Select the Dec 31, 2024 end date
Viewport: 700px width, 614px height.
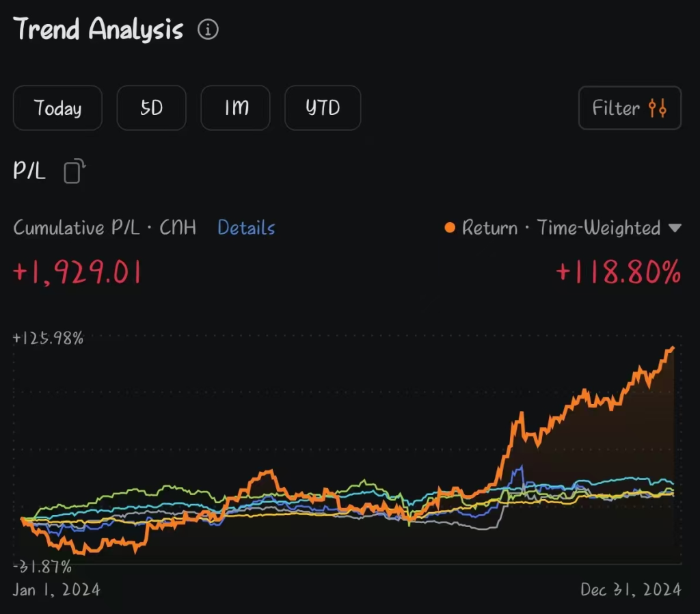pyautogui.click(x=630, y=589)
